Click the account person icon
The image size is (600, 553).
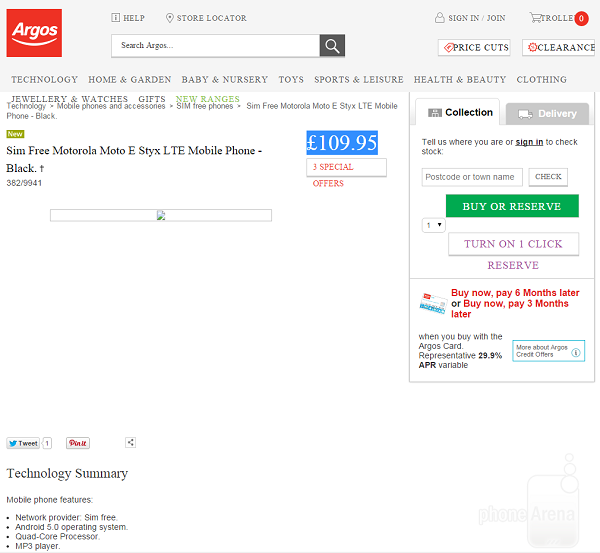coord(440,18)
